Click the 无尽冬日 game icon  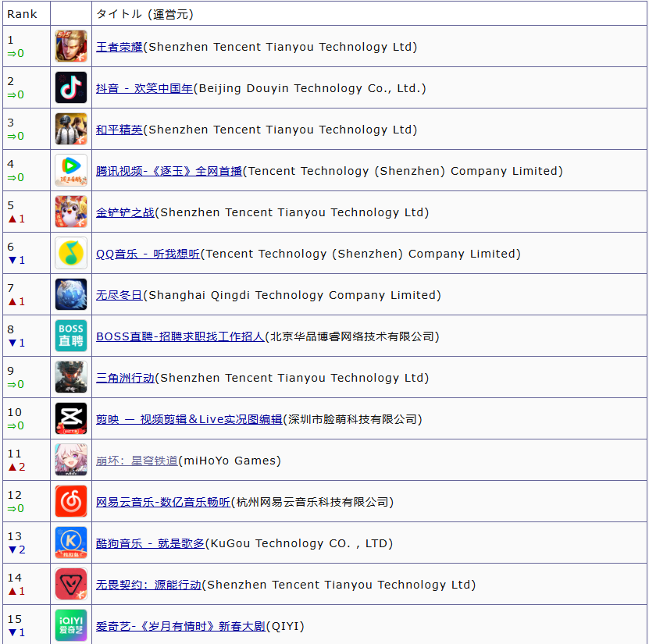point(71,294)
